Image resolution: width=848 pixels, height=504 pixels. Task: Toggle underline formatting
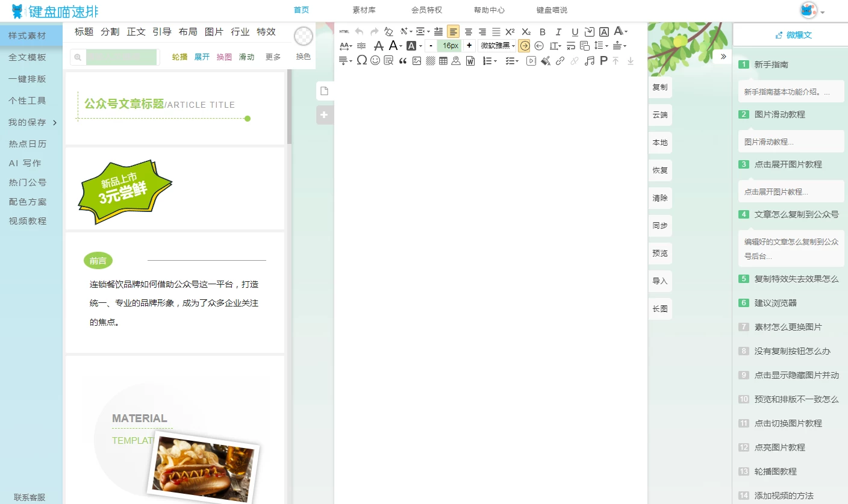(x=575, y=32)
